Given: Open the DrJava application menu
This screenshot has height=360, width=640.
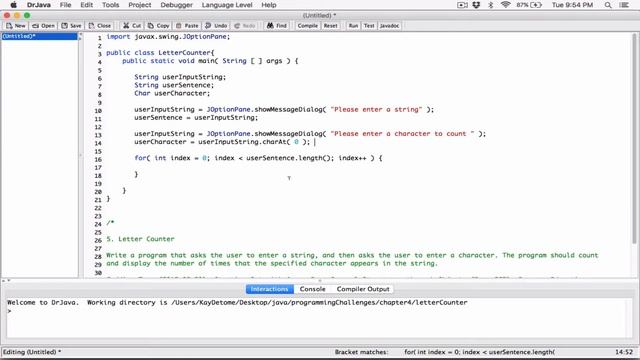Looking at the screenshot, I should point(38,5).
